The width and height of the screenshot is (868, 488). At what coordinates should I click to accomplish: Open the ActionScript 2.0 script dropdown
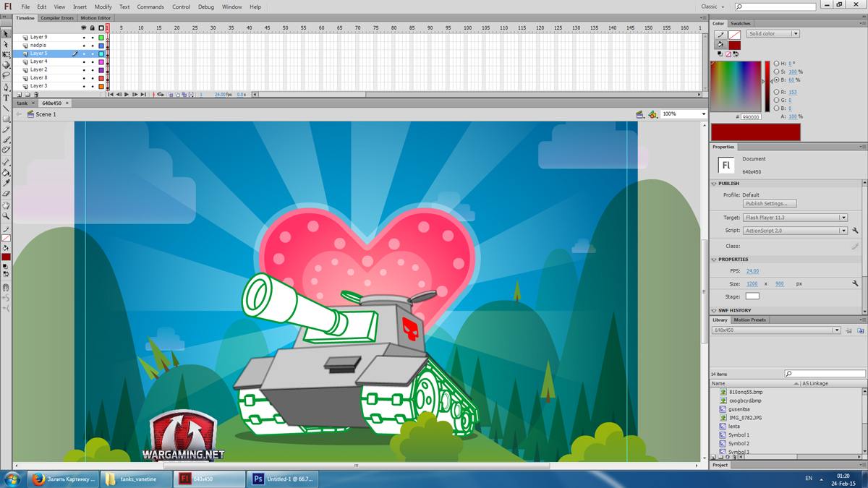click(x=795, y=231)
